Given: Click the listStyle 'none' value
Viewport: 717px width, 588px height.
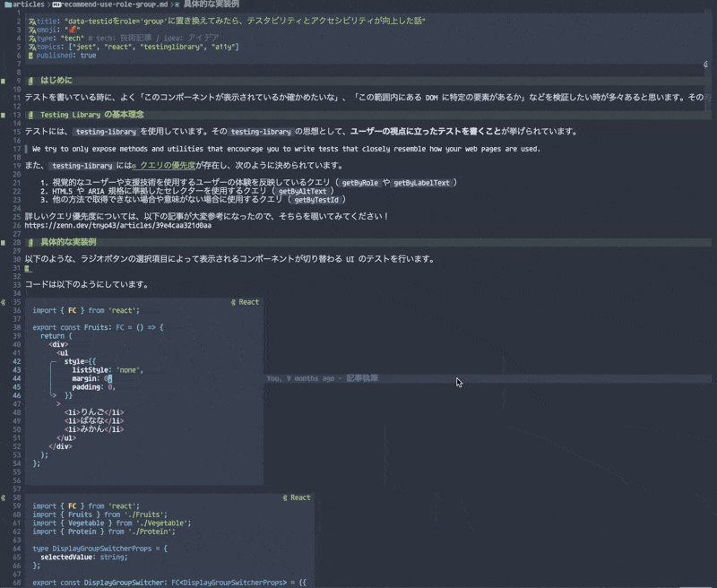Looking at the screenshot, I should tap(130, 370).
